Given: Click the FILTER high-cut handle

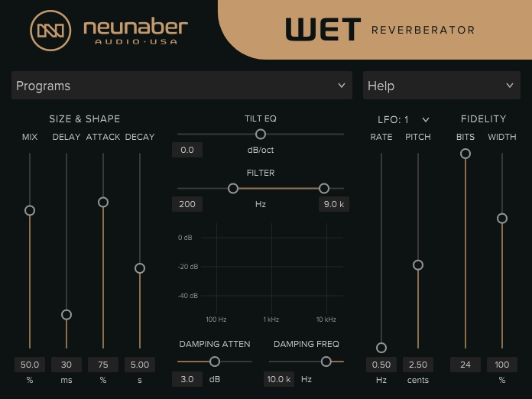Looking at the screenshot, I should [324, 188].
